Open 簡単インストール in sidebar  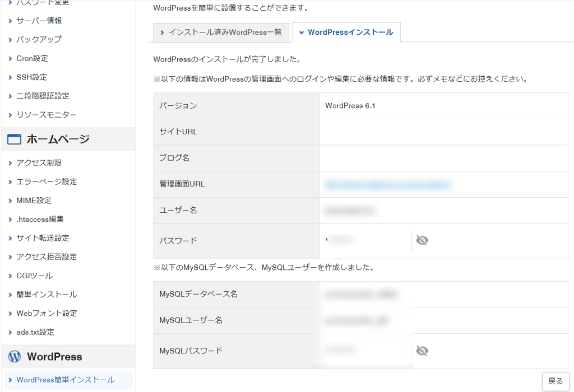47,295
